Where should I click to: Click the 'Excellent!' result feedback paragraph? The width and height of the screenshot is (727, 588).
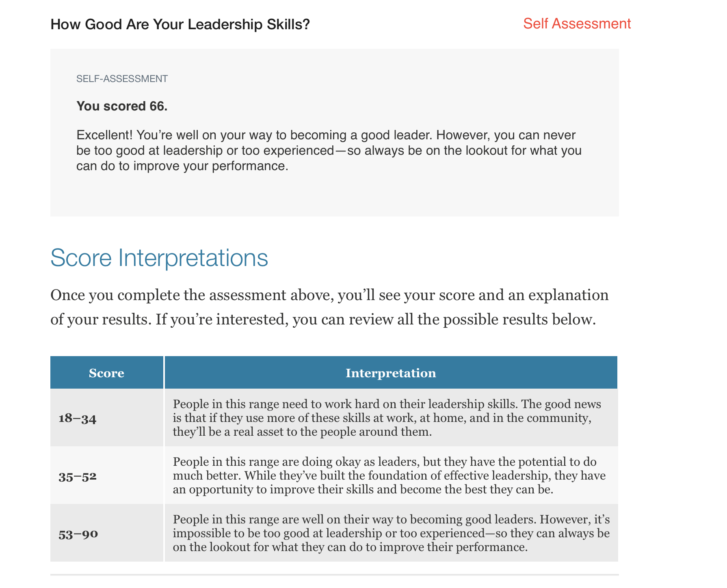click(329, 151)
